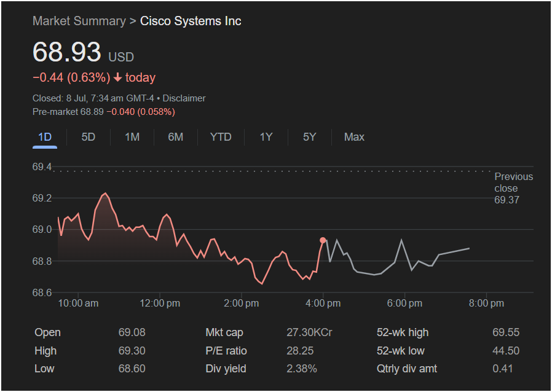Open the Market Summary breadcrumb link
The height and width of the screenshot is (392, 552).
coord(79,21)
